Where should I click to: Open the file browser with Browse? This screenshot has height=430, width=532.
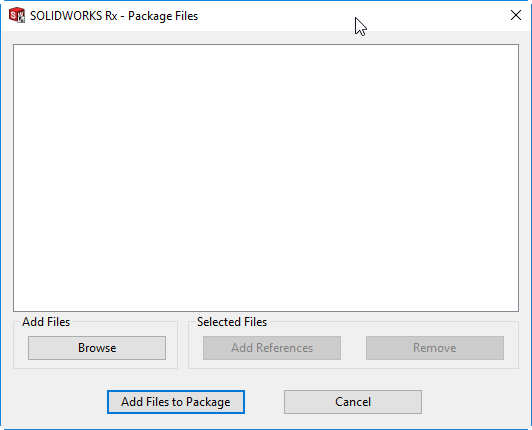[97, 348]
